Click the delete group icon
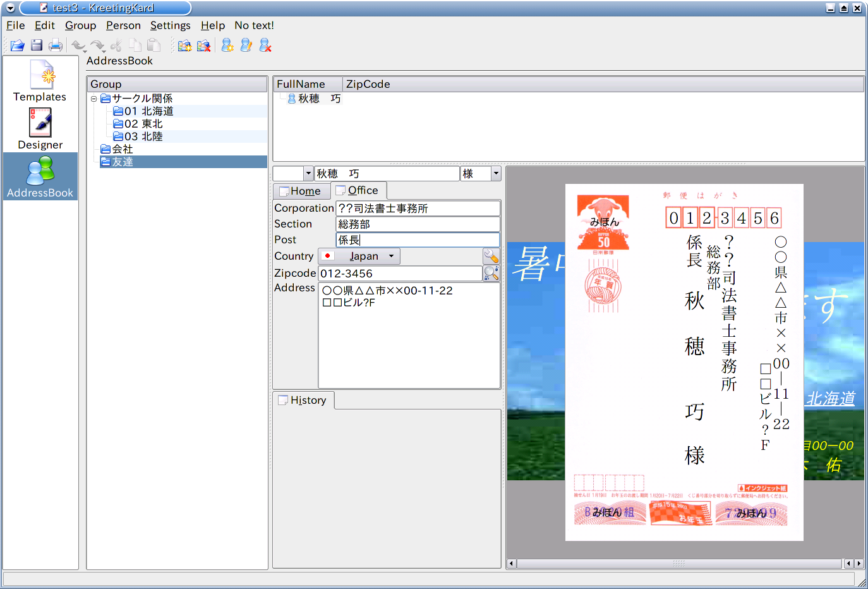Screen dimensions: 868x589 (x=203, y=46)
